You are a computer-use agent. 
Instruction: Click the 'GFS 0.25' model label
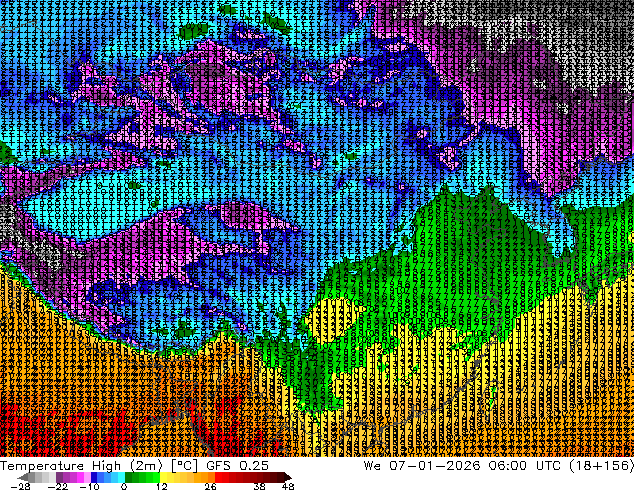pyautogui.click(x=237, y=466)
